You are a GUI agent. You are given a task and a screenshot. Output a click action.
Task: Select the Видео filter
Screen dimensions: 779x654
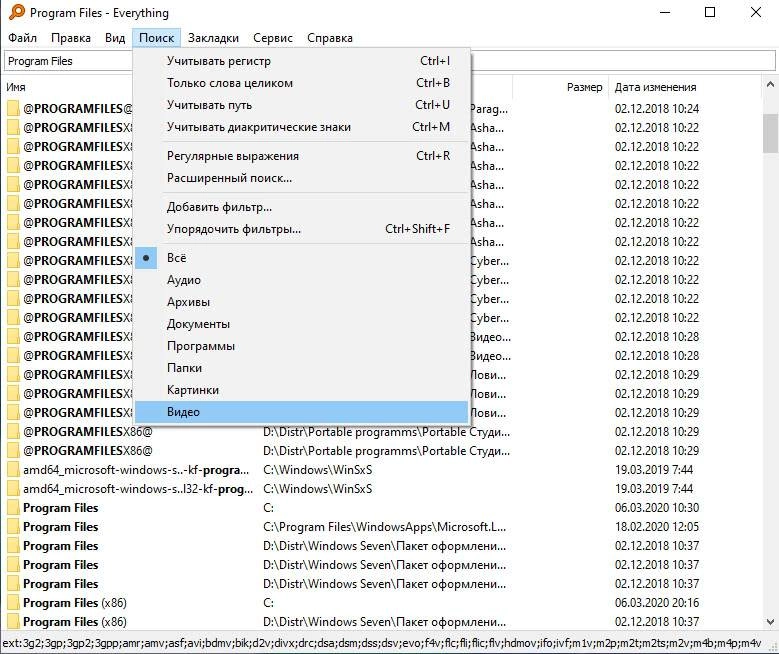pos(302,412)
